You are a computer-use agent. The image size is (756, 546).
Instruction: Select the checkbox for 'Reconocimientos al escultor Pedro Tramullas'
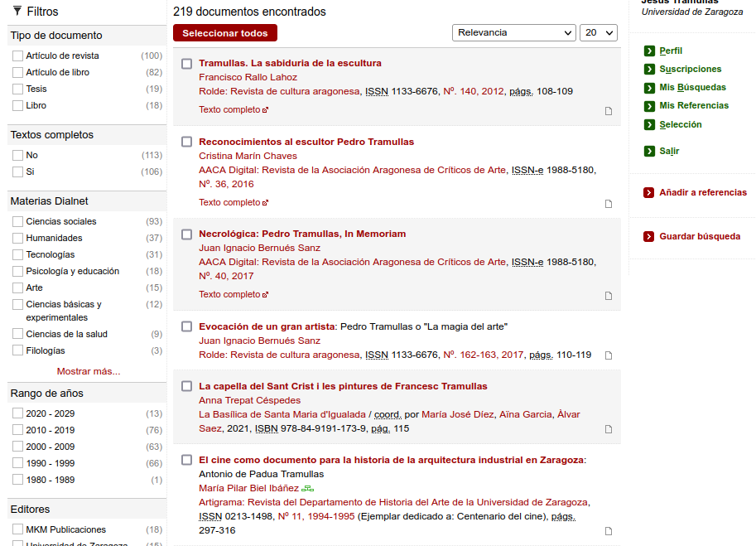(186, 142)
